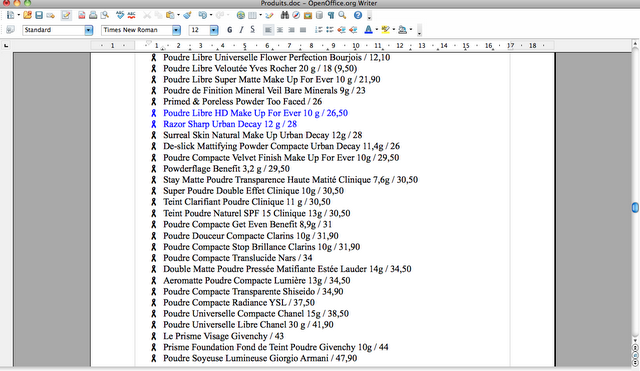
Task: Open the Navigator compass icon
Action: (296, 16)
